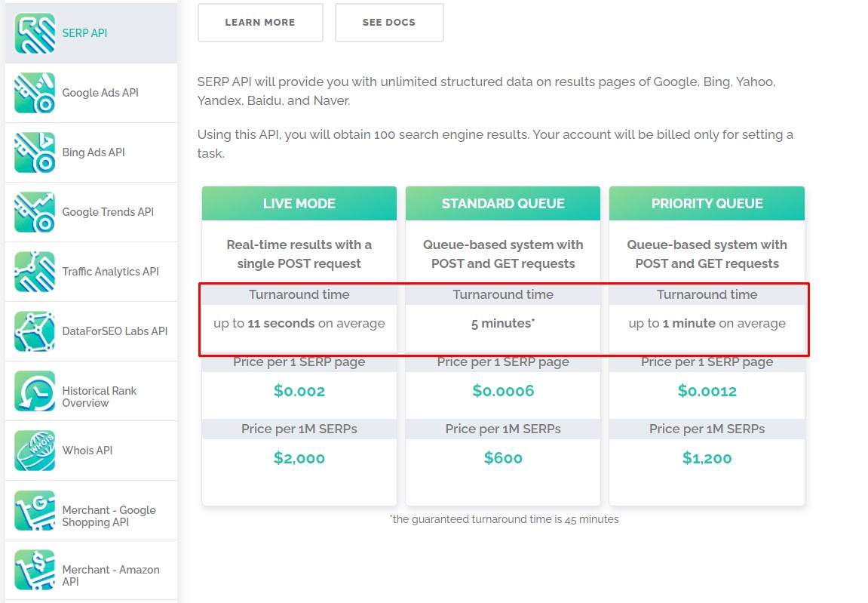Click the $1,200 price per 1M SERPs
The image size is (868, 603).
click(x=707, y=458)
